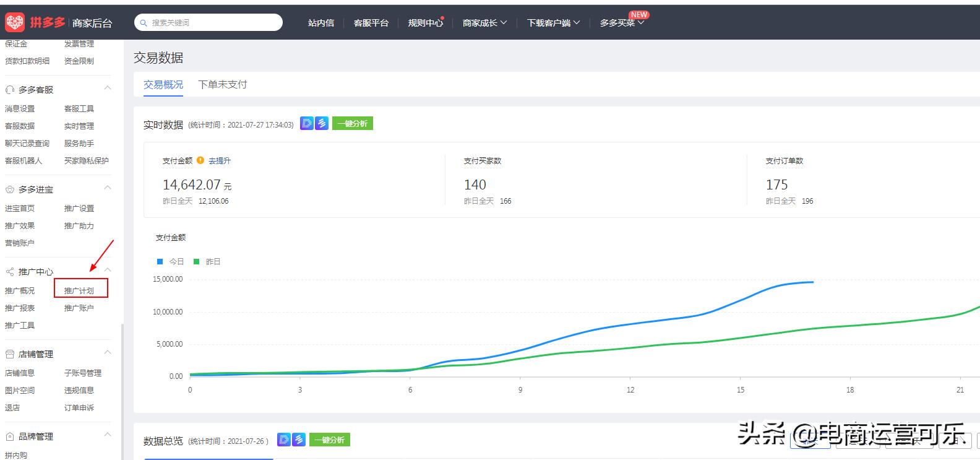
Task: Click the purple D icon beside 数据总览
Action: pyautogui.click(x=284, y=440)
